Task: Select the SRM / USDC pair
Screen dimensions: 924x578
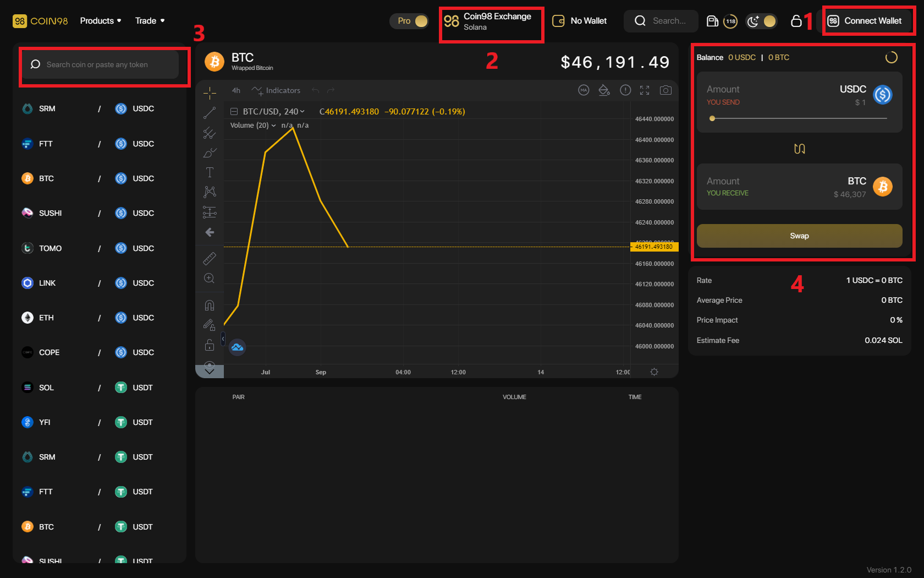Action: 99,108
